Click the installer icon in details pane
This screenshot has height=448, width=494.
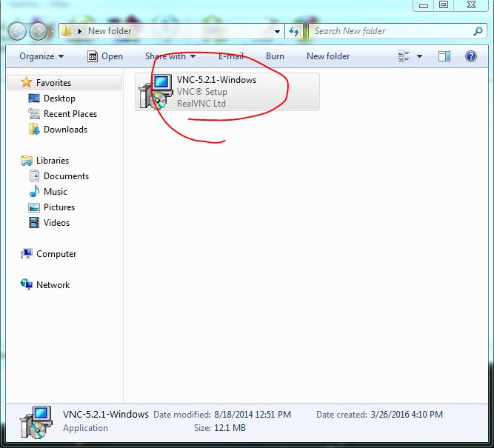36,422
